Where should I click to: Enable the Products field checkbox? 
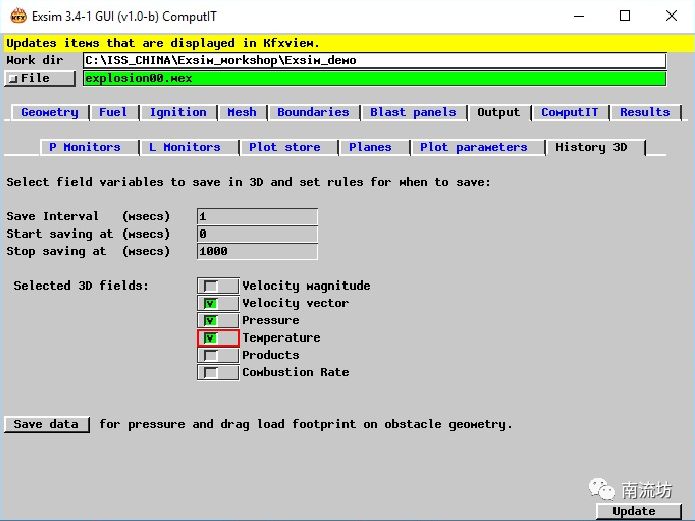[x=218, y=355]
